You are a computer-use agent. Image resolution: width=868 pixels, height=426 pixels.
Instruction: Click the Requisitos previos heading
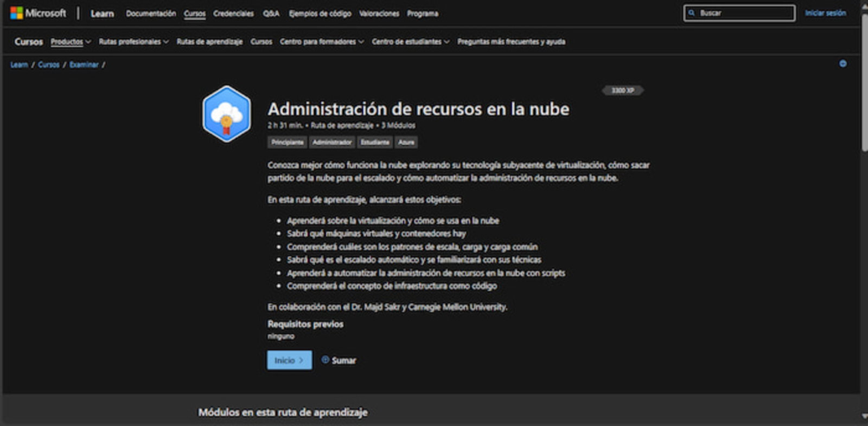[x=305, y=324]
